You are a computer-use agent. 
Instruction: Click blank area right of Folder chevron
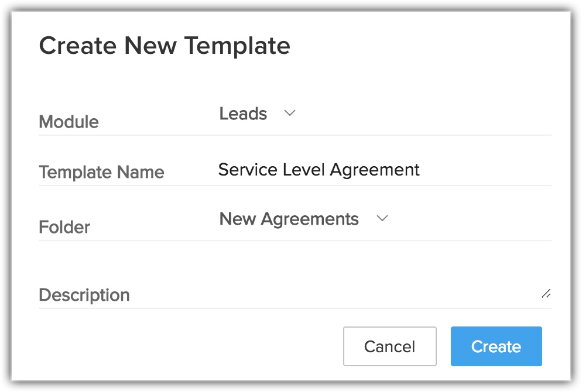[x=468, y=220]
